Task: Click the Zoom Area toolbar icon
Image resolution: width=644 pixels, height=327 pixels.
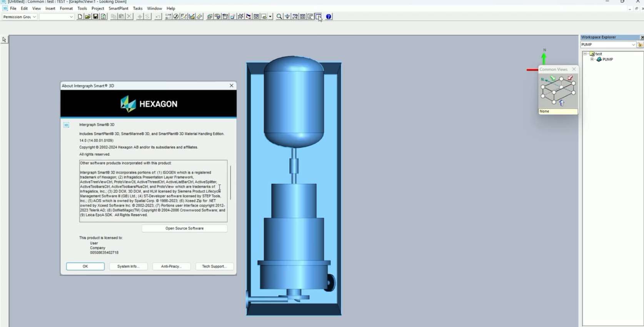Action: coord(295,17)
